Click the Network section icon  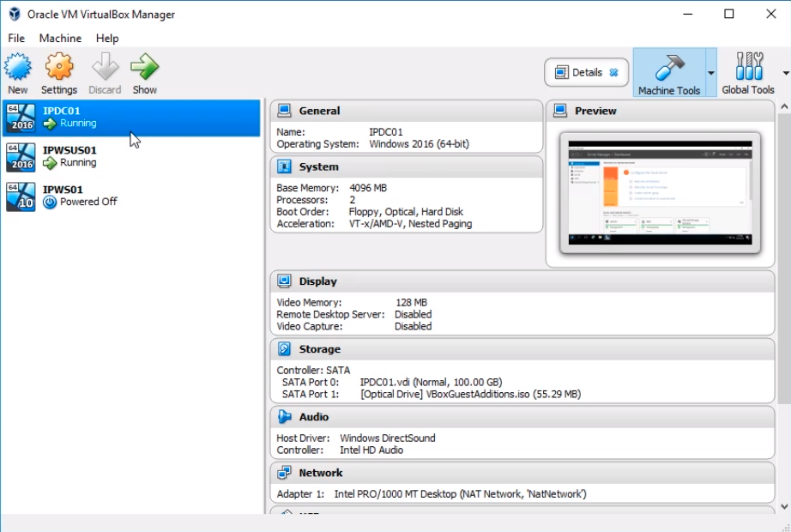click(x=284, y=473)
